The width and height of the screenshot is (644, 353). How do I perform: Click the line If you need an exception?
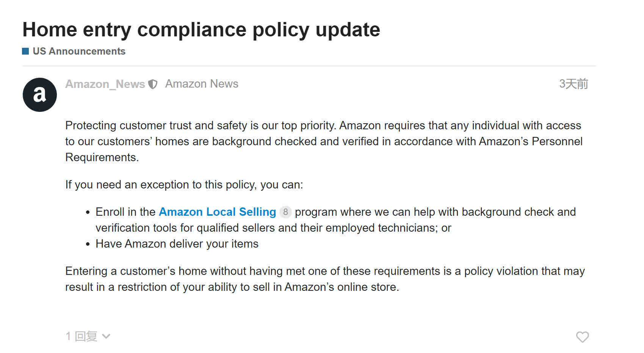coord(184,185)
